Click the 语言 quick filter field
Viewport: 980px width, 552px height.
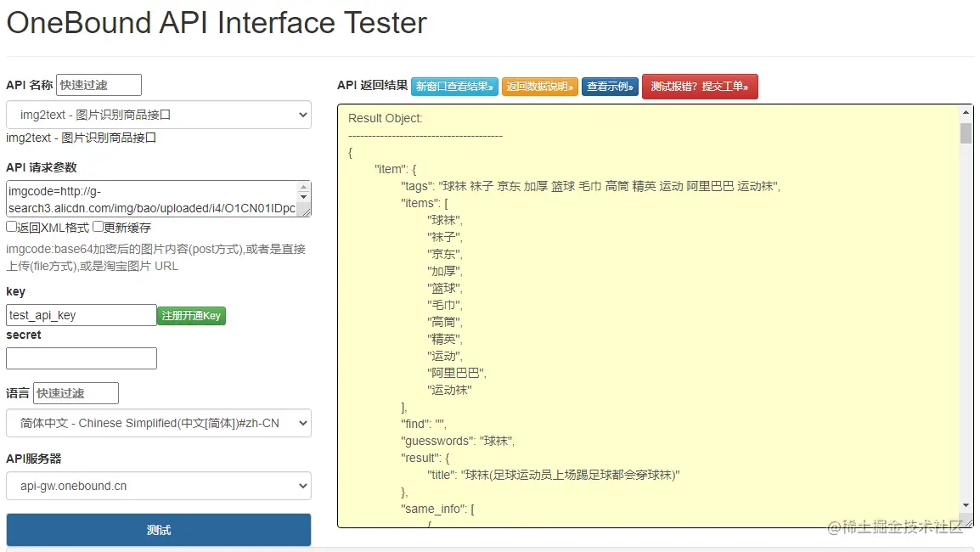pyautogui.click(x=76, y=393)
